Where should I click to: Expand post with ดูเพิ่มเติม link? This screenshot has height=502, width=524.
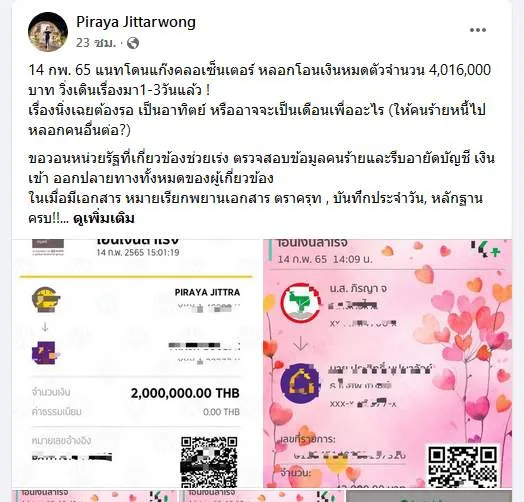click(104, 219)
